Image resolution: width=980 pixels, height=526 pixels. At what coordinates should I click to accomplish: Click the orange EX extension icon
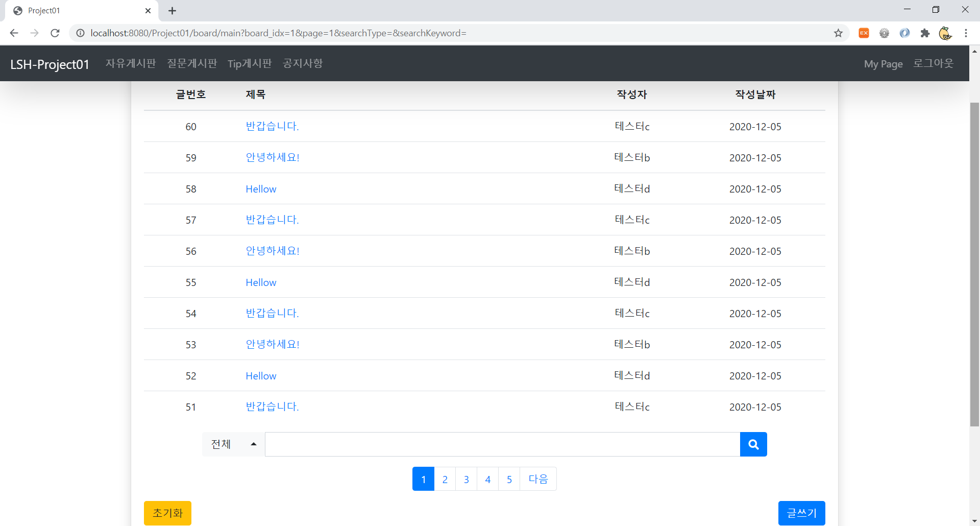(x=864, y=33)
